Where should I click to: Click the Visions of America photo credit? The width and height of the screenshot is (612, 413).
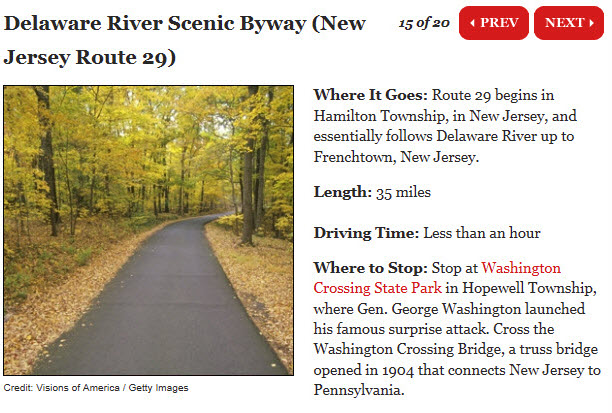(95, 388)
